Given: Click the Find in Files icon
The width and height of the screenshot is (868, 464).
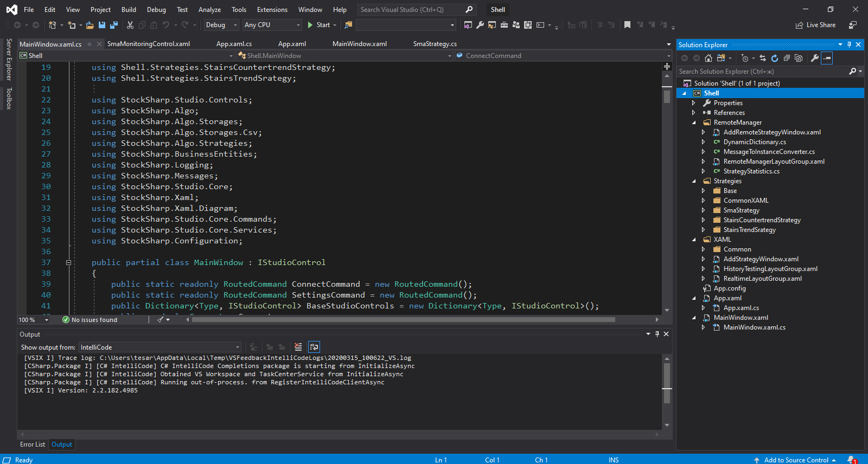Looking at the screenshot, I should (348, 25).
